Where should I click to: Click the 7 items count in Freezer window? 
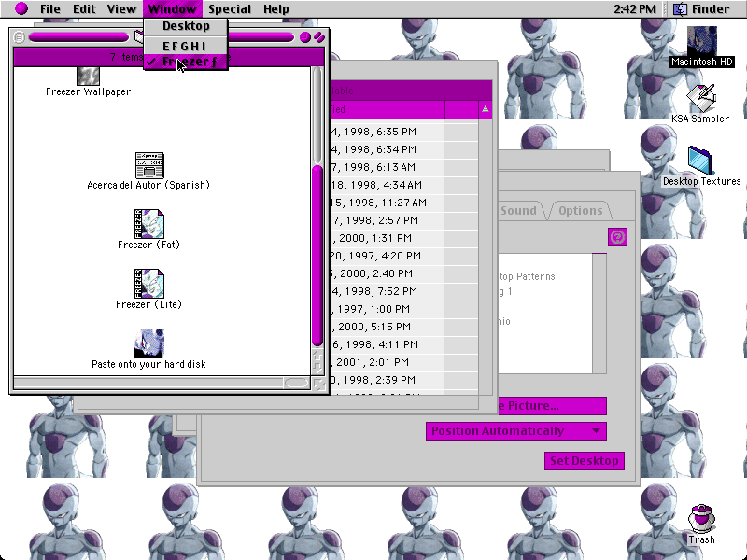[126, 57]
